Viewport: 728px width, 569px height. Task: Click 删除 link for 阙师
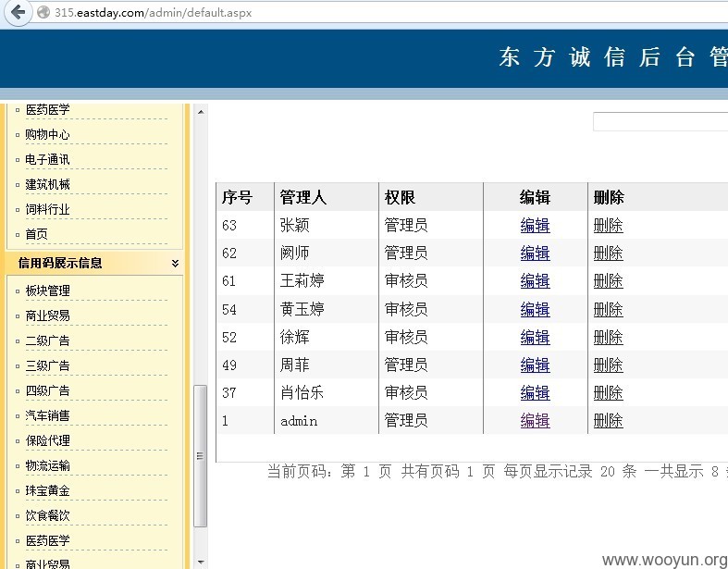609,254
